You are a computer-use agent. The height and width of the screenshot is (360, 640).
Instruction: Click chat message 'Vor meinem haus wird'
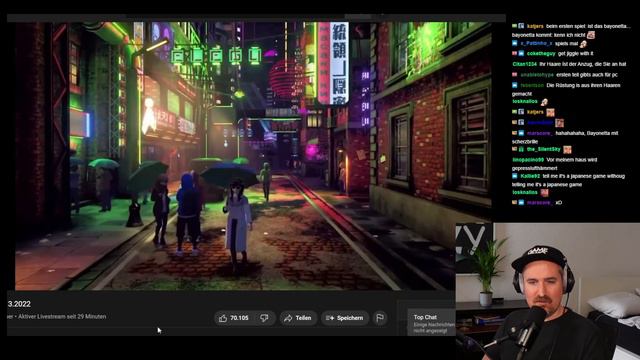pos(571,160)
